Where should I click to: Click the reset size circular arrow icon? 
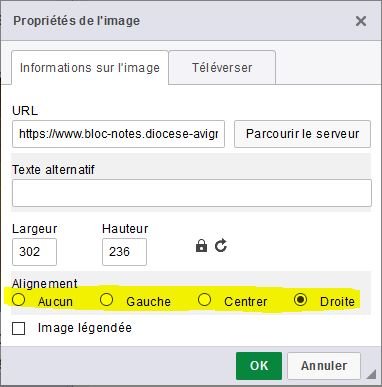[221, 246]
